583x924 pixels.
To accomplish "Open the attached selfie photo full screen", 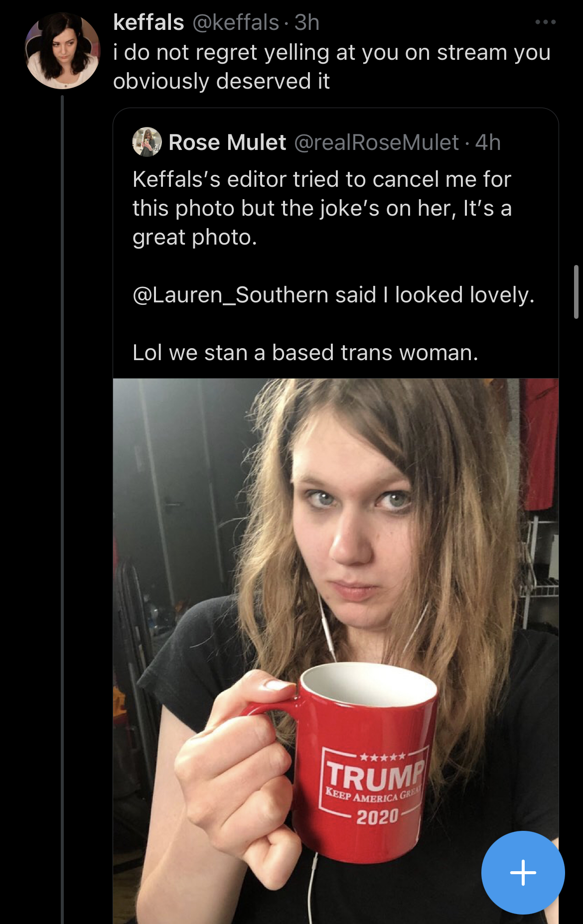I will click(x=335, y=651).
